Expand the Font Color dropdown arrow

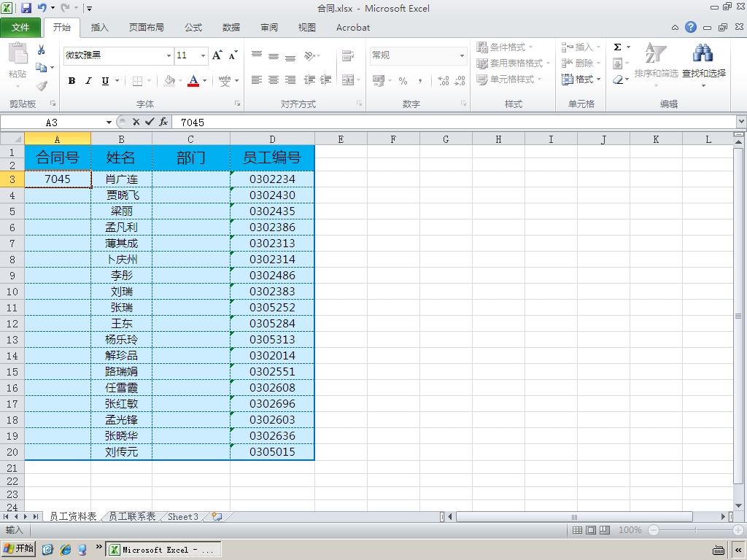(x=205, y=80)
